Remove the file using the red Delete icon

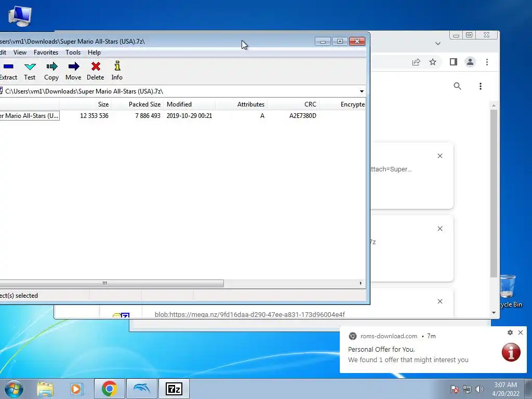tap(96, 71)
